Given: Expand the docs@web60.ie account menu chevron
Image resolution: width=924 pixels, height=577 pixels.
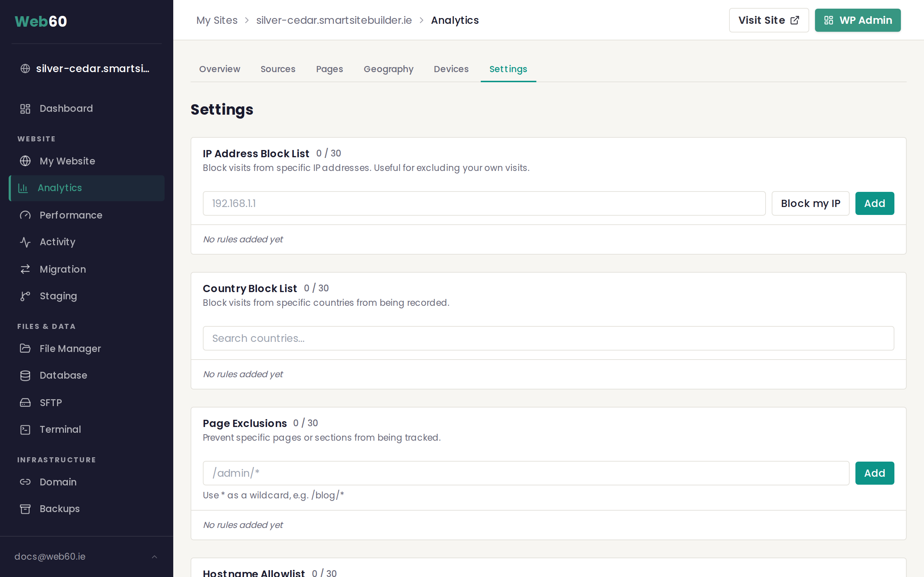Looking at the screenshot, I should (x=154, y=557).
